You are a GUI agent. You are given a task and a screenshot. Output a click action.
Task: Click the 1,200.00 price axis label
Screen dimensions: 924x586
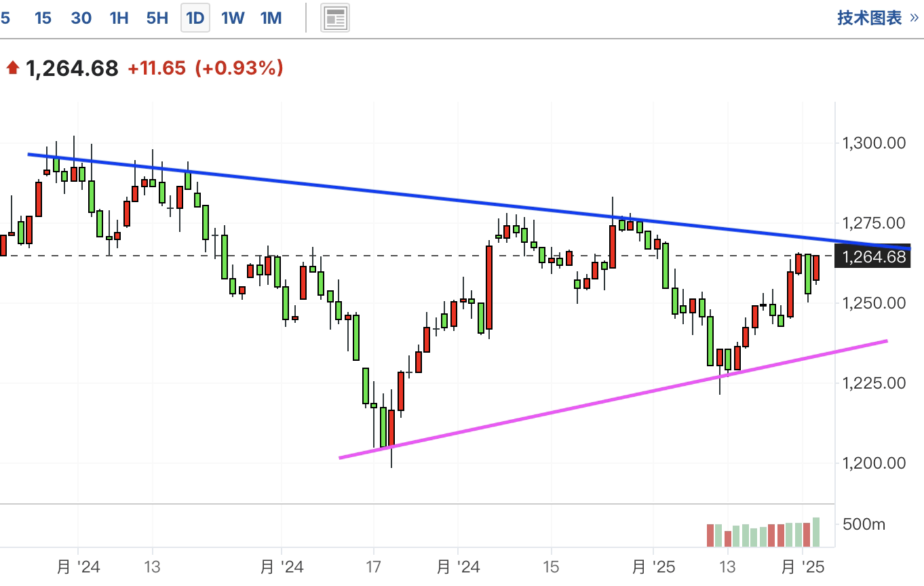coord(874,463)
